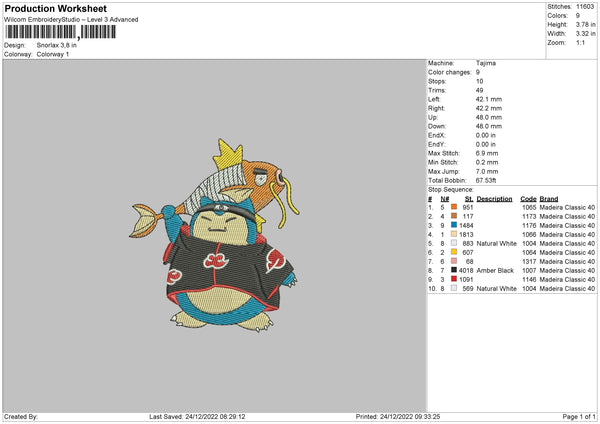The height and width of the screenshot is (424, 600).
Task: Click the Height value 3.78 in
Action: (x=585, y=24)
